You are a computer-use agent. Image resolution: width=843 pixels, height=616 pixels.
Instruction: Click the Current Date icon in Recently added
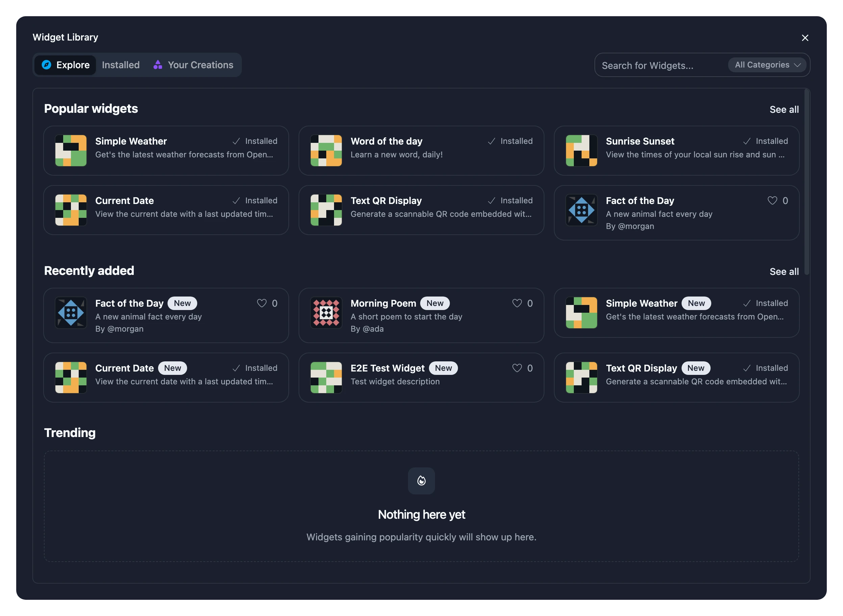pos(71,377)
